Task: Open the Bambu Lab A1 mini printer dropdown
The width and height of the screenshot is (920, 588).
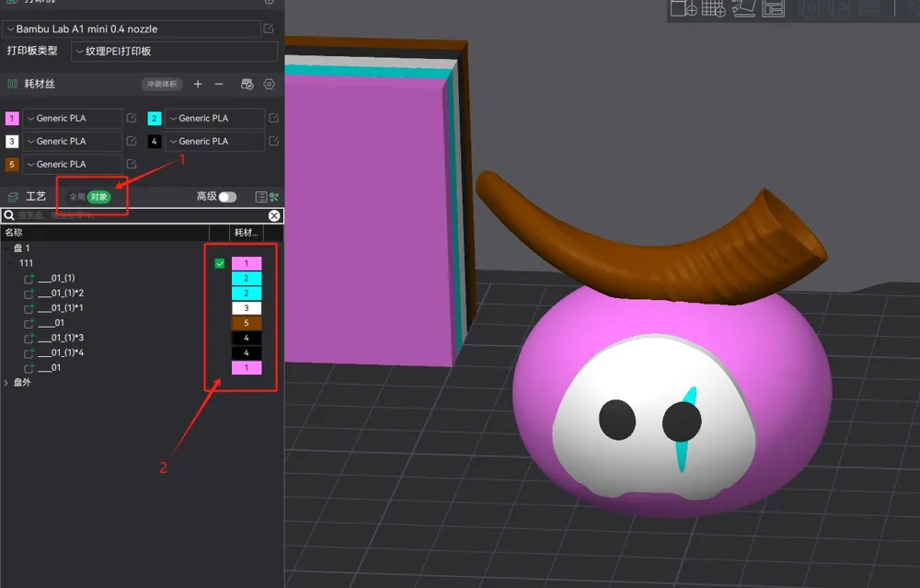Action: coord(132,29)
